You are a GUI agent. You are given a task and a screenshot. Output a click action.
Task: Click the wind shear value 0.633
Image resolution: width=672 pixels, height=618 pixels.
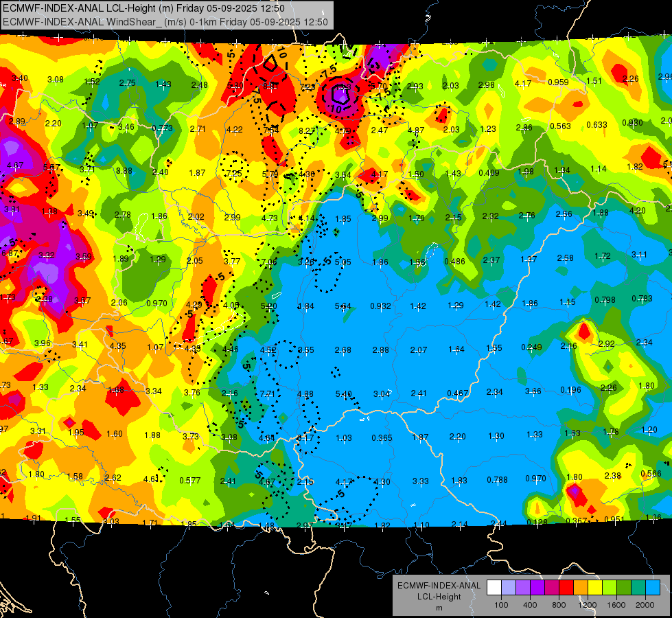596,125
